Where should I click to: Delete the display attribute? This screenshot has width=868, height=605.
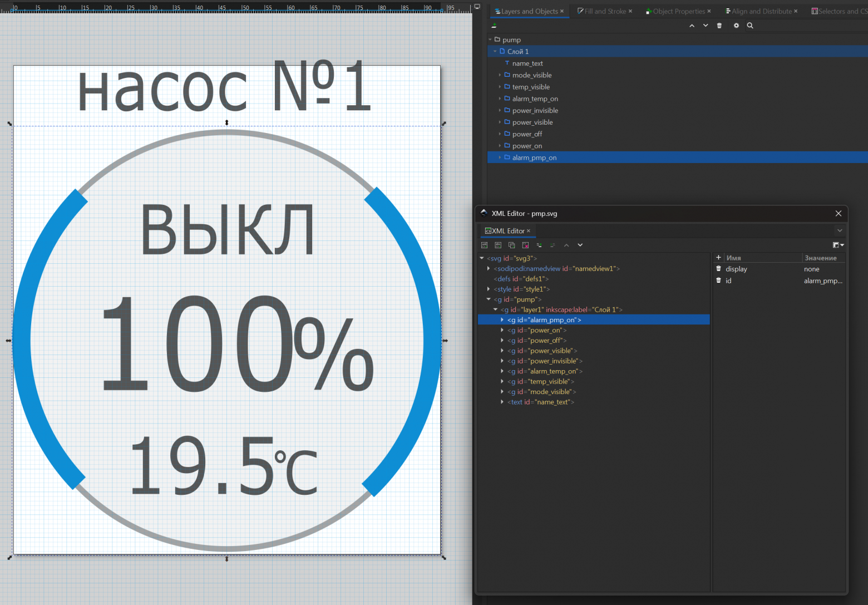pos(718,268)
